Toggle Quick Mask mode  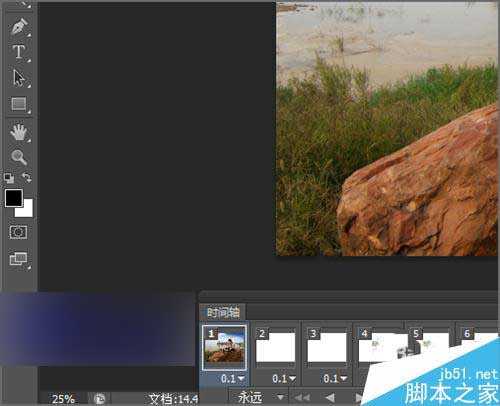point(18,232)
